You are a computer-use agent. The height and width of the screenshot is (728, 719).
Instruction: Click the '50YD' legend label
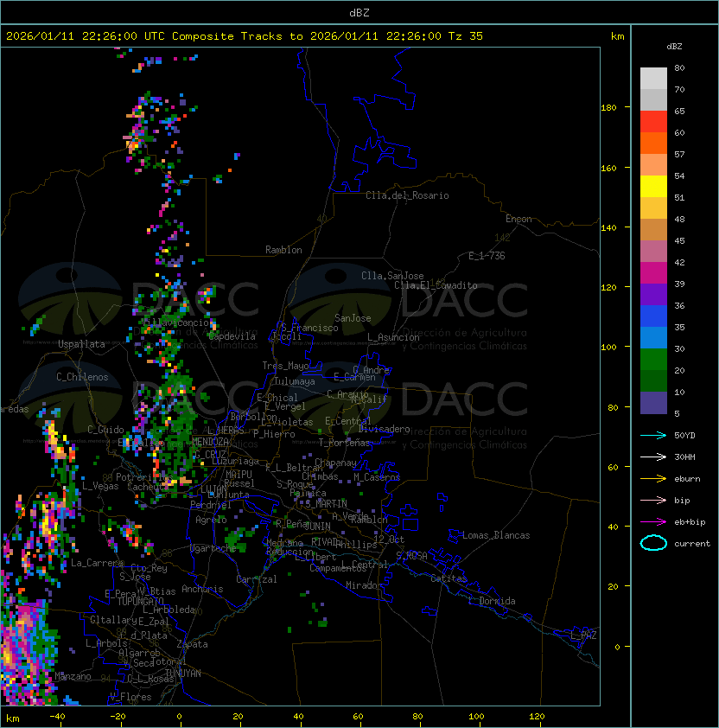pyautogui.click(x=684, y=435)
